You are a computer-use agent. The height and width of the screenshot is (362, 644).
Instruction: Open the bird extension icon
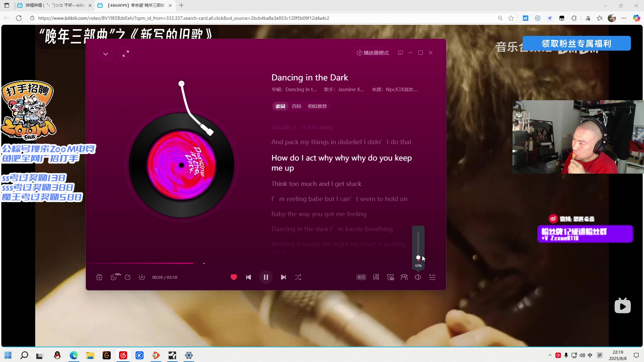click(x=550, y=18)
